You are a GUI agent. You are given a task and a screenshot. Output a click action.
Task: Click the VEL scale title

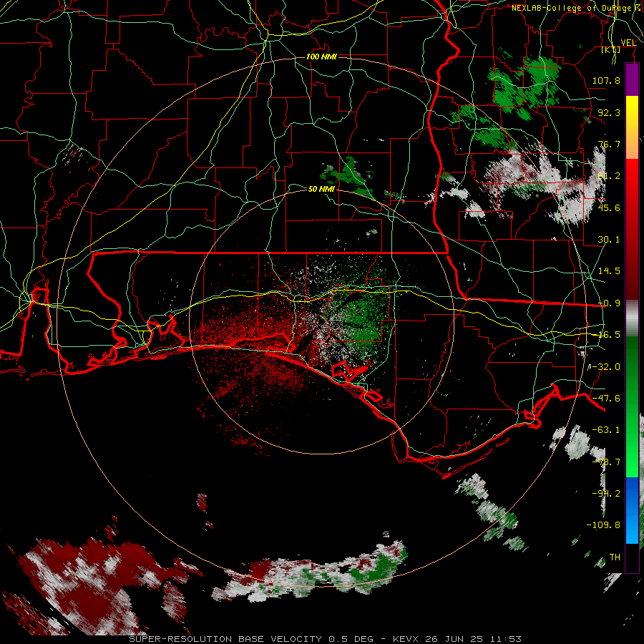[x=629, y=43]
